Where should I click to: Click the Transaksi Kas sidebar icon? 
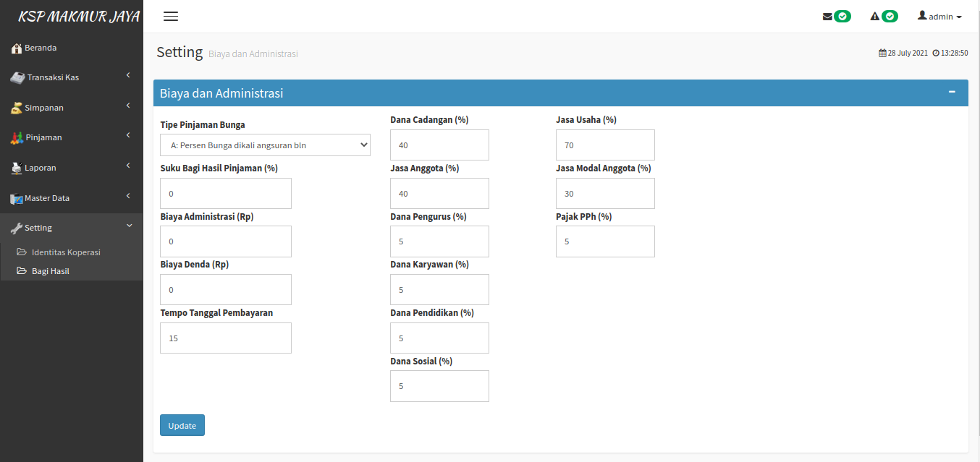pyautogui.click(x=17, y=78)
